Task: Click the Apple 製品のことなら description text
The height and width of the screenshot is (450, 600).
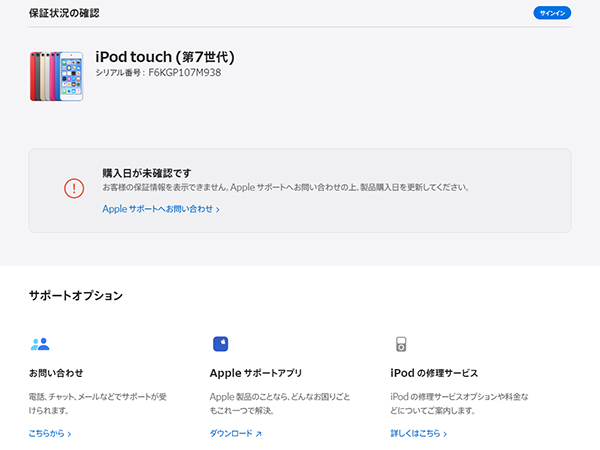Action: click(x=280, y=403)
